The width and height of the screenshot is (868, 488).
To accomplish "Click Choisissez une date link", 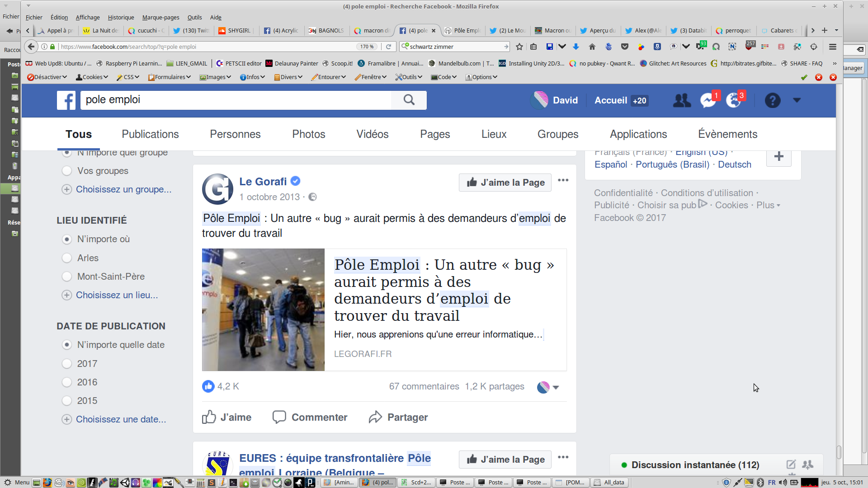I will pos(121,419).
